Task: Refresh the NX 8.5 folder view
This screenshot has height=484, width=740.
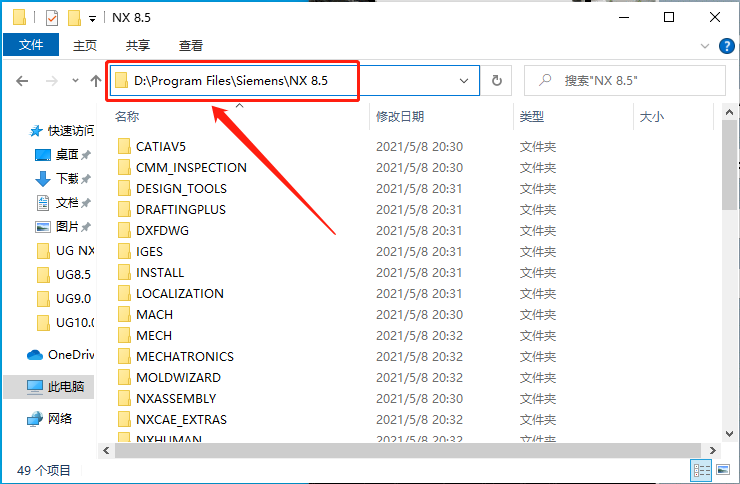Action: [x=496, y=81]
